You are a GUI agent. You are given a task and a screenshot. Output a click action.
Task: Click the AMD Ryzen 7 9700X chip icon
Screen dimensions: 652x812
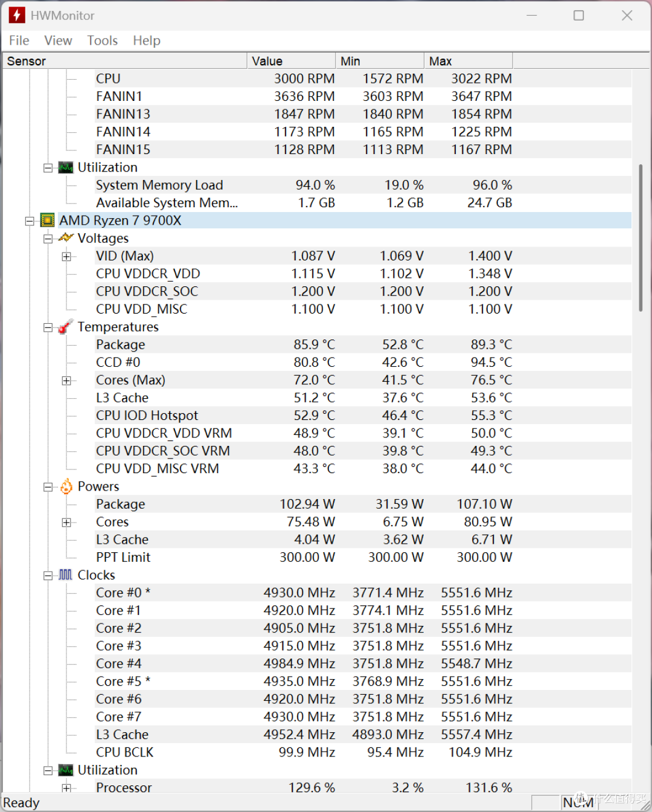[47, 221]
